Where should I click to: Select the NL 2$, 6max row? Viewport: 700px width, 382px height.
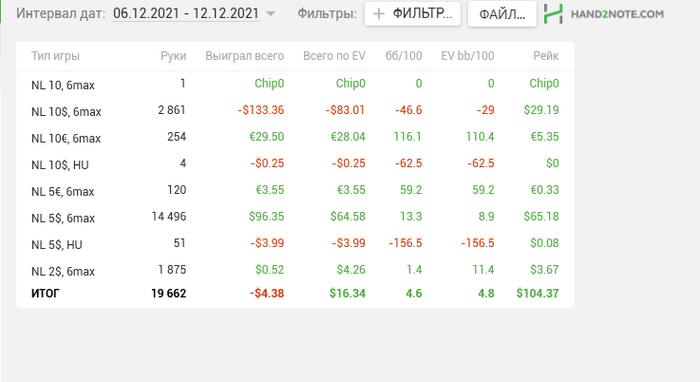click(x=295, y=270)
